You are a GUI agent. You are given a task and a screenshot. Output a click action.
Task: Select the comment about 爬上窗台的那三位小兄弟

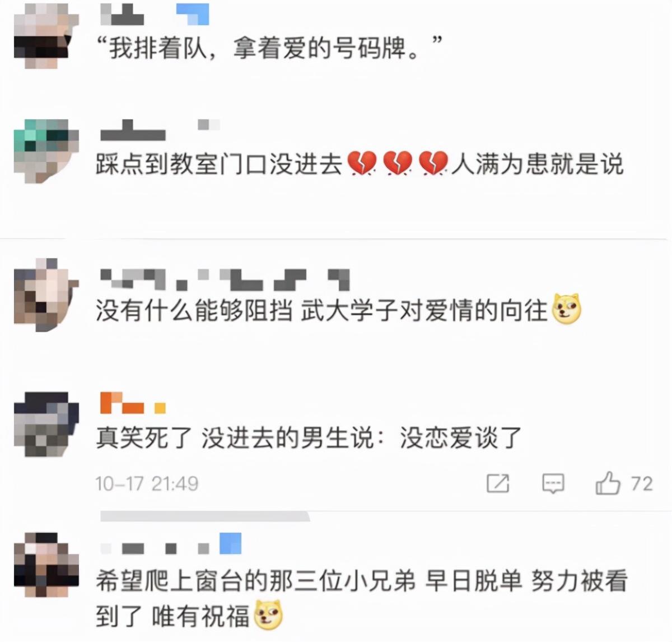pyautogui.click(x=361, y=599)
